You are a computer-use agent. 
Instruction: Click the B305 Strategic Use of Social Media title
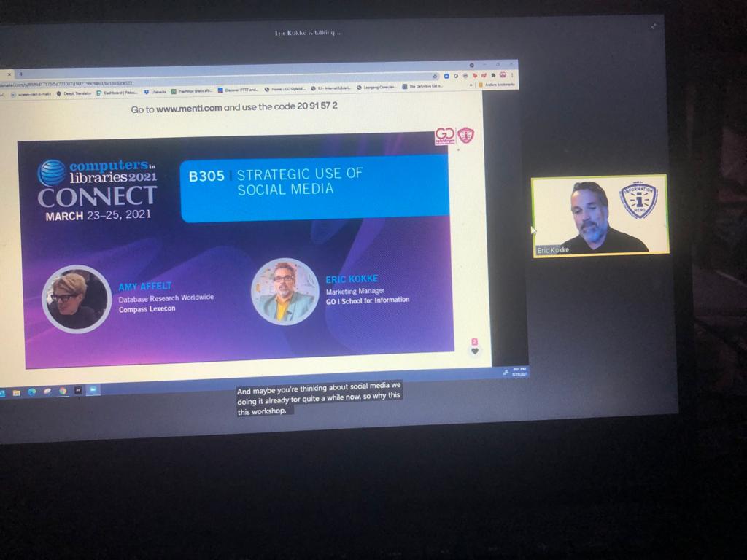(276, 182)
